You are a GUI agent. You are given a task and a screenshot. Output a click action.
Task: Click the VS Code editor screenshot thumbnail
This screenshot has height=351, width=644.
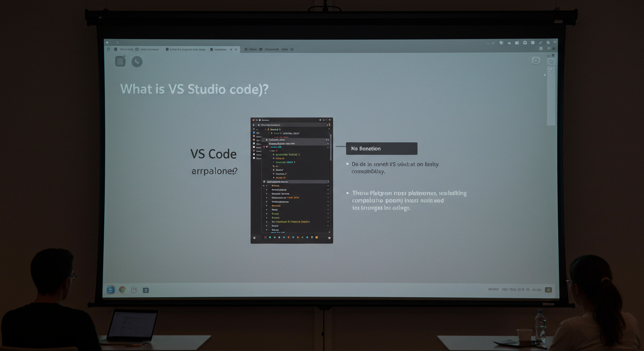292,181
